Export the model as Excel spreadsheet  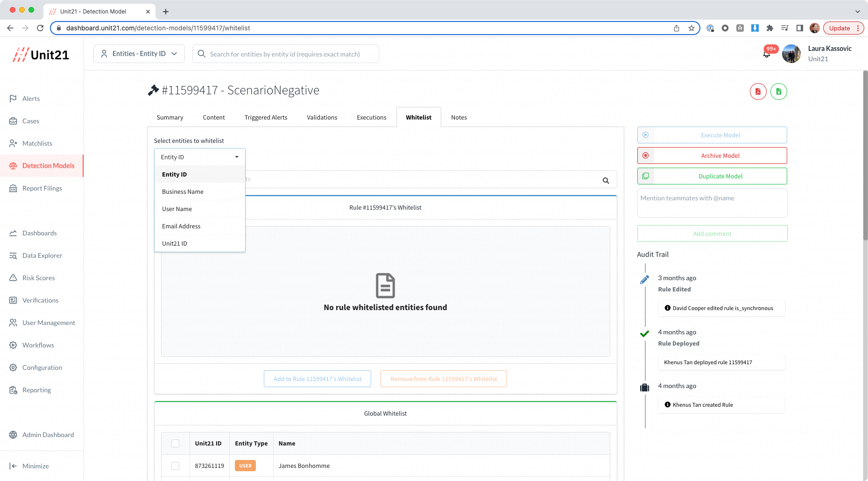click(x=778, y=92)
